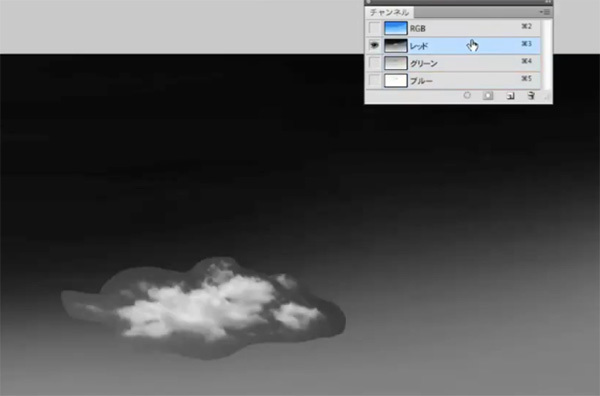Click the panel resize grip corner

(548, 98)
